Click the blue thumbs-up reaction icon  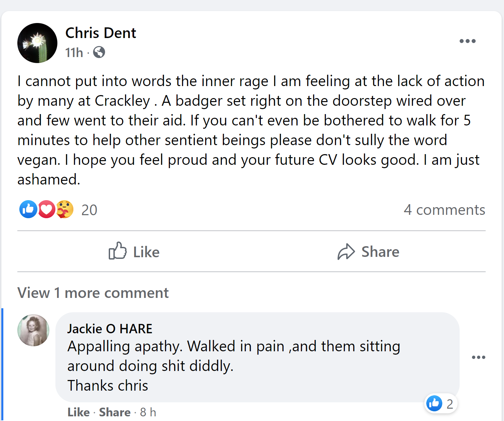coord(28,209)
